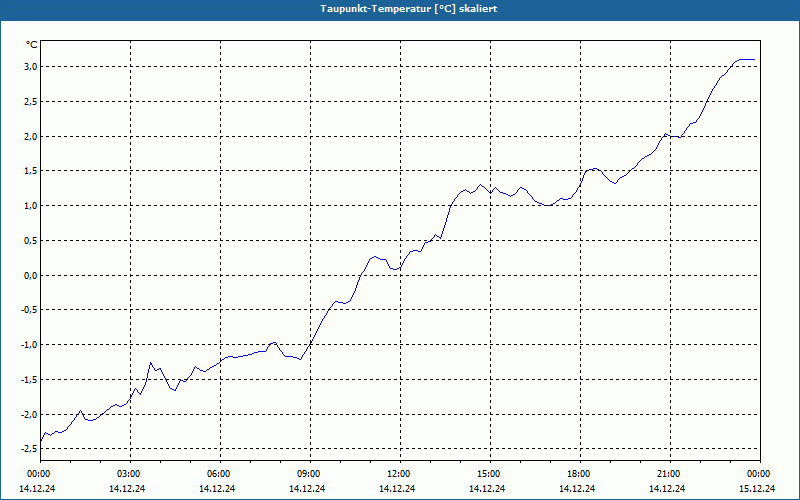Click the 2,0 y-axis label
Viewport: 800px width, 500px height.
coord(31,136)
